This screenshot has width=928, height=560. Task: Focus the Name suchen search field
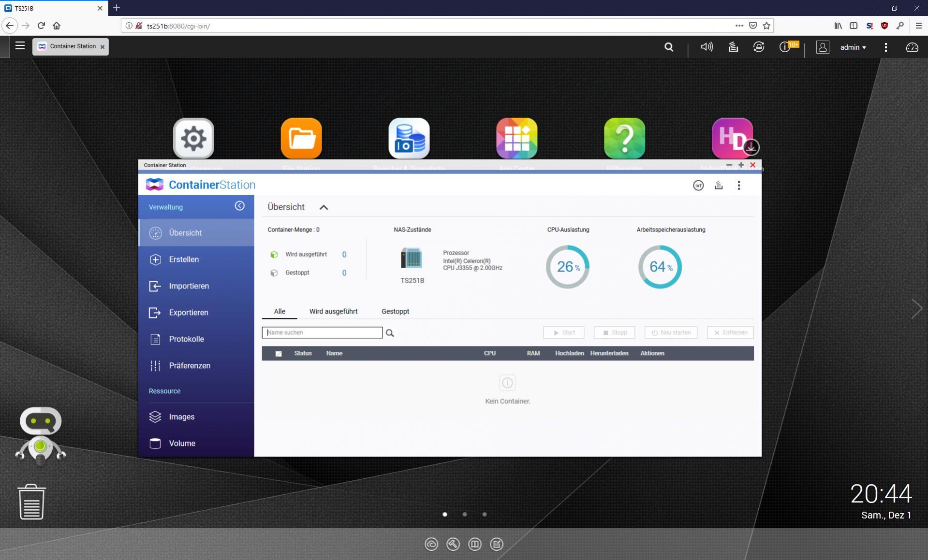coord(322,332)
